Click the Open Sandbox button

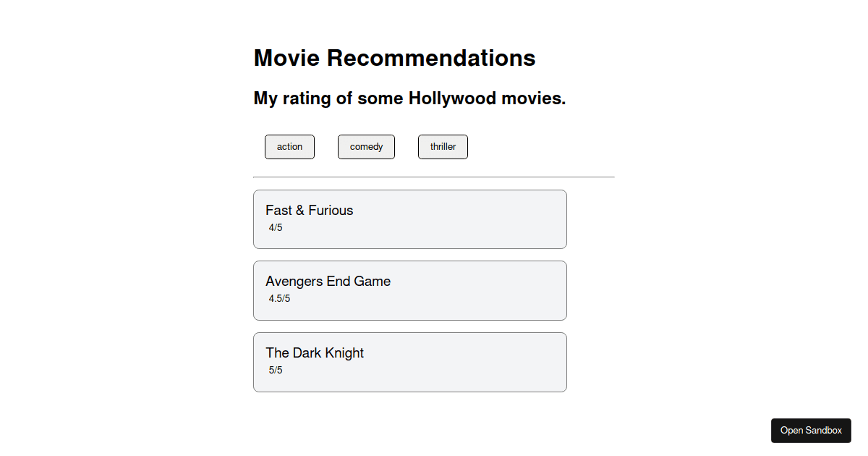coord(811,430)
